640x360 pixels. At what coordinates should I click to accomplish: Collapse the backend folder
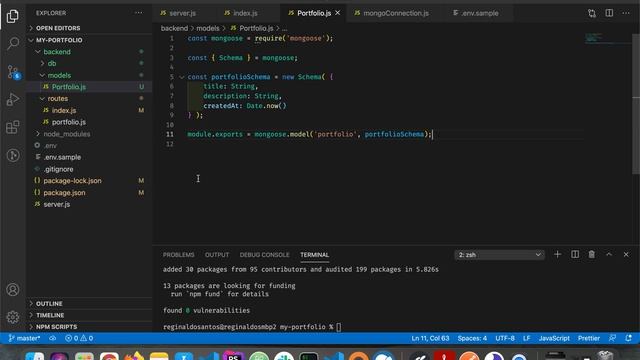(x=57, y=52)
